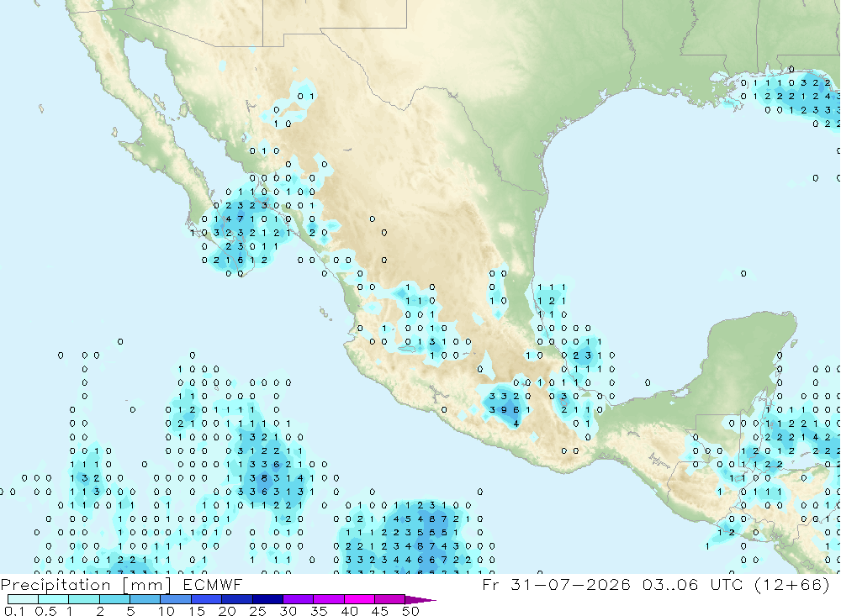Viewport: 841px width, 616px height.
Task: Click the 'ECMWF' model label
Action: [x=213, y=584]
